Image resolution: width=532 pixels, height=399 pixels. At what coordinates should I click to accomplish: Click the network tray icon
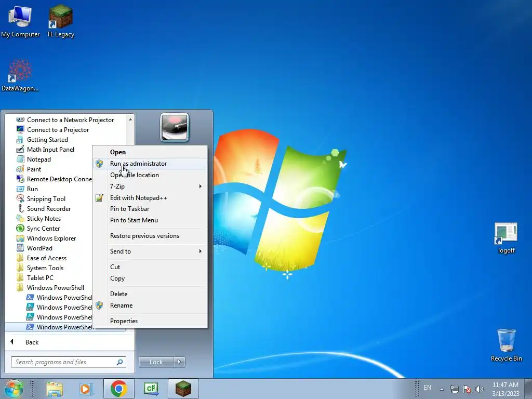click(x=454, y=389)
